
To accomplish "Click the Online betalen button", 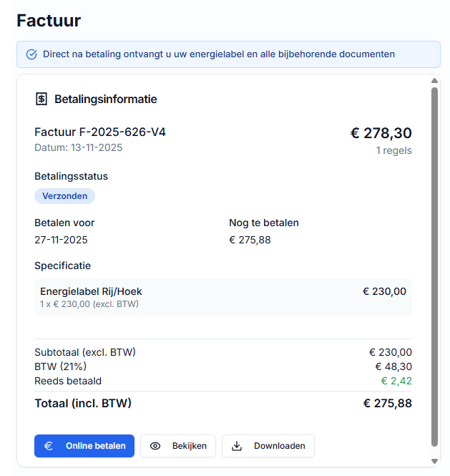I will point(84,446).
